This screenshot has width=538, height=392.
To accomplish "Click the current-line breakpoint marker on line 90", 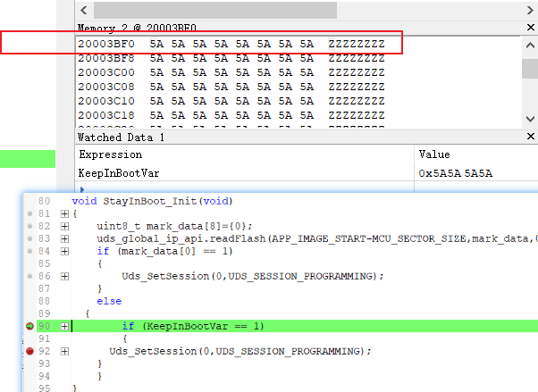I will tap(29, 326).
